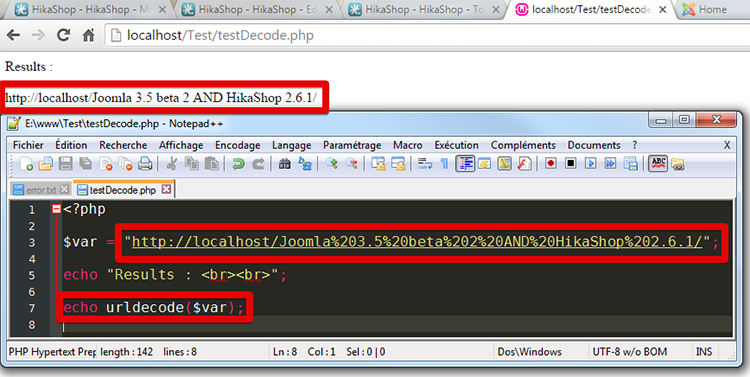Click the folder icon after spell check
The image size is (750, 377).
click(x=678, y=164)
